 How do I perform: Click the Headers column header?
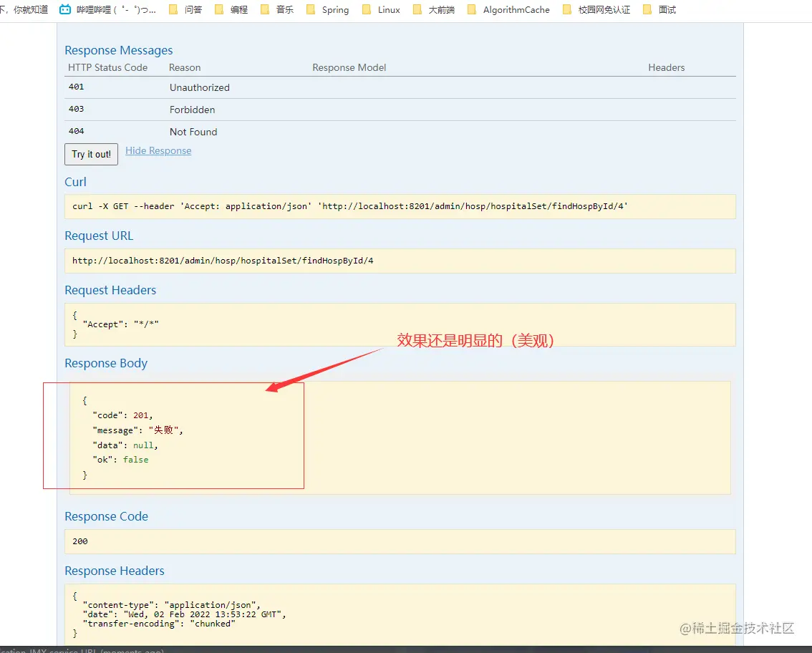point(666,67)
